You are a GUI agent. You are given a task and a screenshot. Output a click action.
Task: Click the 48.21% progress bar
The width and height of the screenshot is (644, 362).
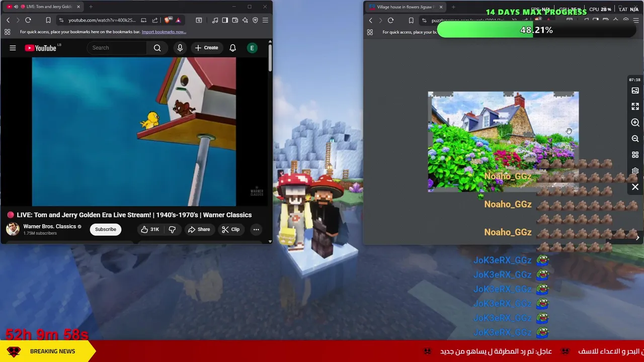tap(536, 30)
